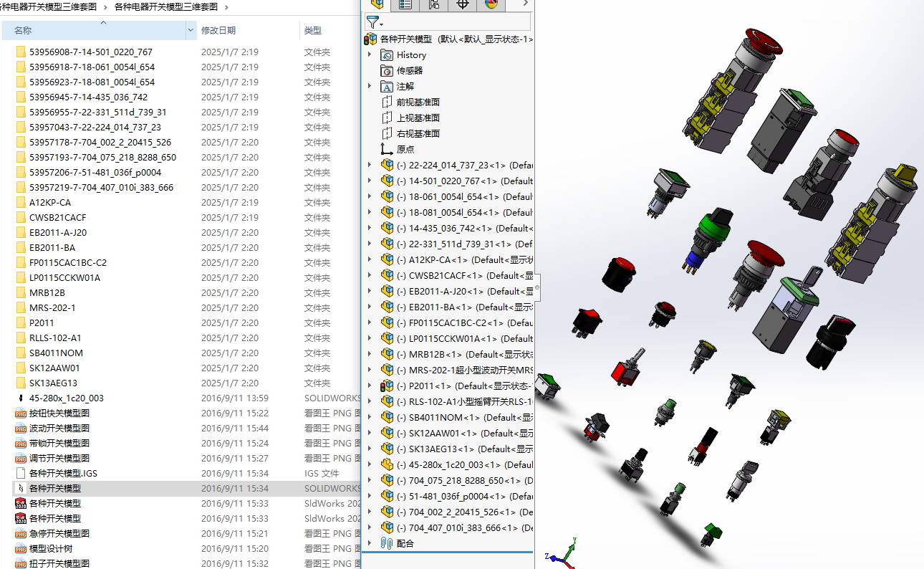Viewport: 924px width, 569px height.
Task: Select the 配合 mates paperclip icon
Action: click(387, 543)
